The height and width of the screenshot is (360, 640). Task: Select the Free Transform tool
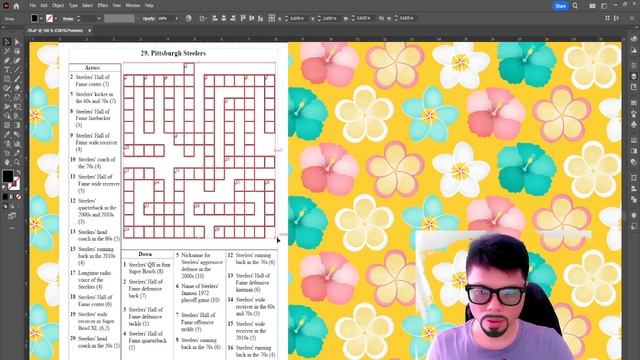click(x=17, y=107)
